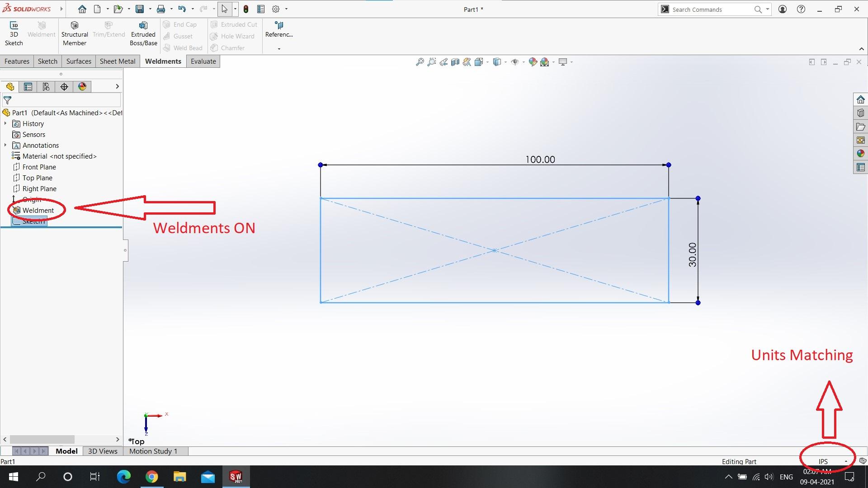This screenshot has width=868, height=488.
Task: Switch to the Sheet Metal tab
Action: [x=117, y=61]
